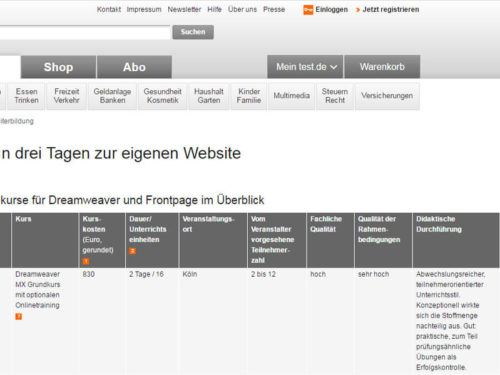
Task: Open footnote 2 icon under Dauer/Unterrichtseinheiten header
Action: [132, 251]
